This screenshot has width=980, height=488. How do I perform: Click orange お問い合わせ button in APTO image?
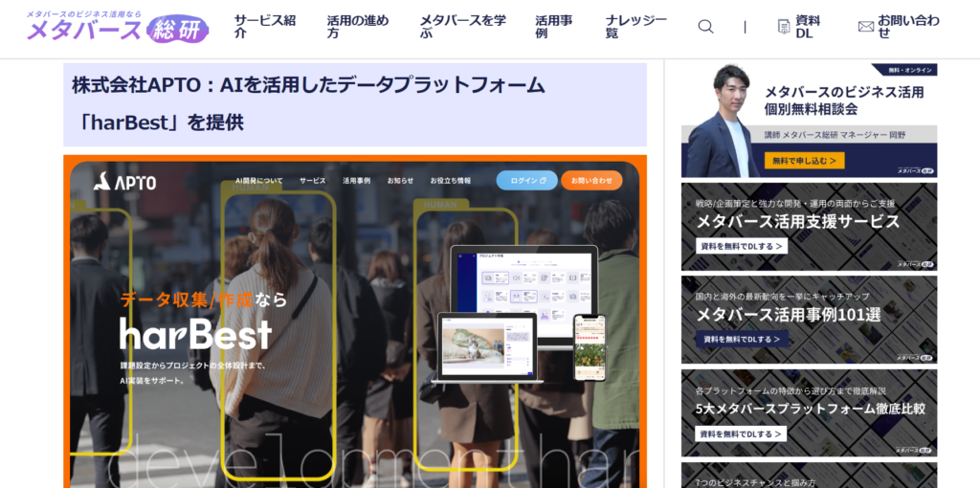(x=591, y=181)
